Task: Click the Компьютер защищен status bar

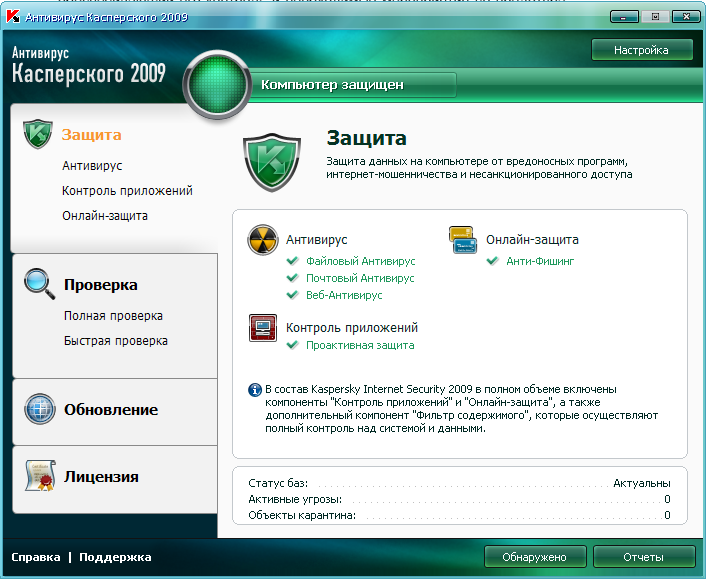Action: point(352,85)
